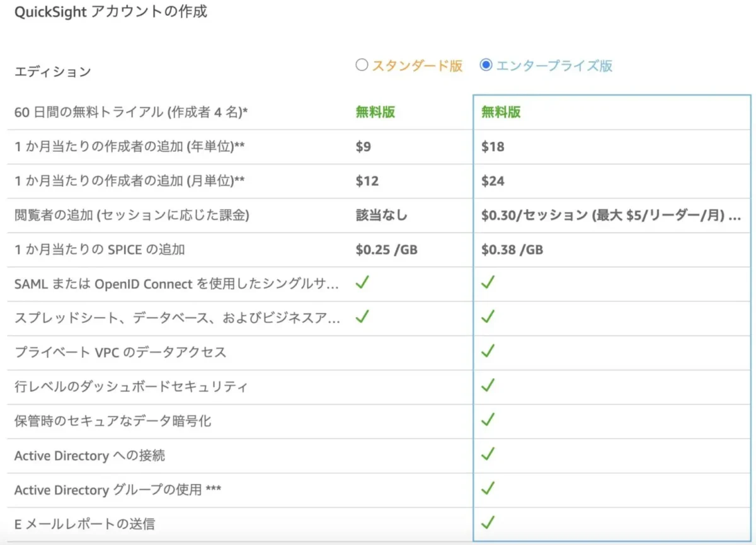Click Enterprise checkmark for Active Directory グループの使用
Viewport: 756px width, 545px height.
coord(488,488)
